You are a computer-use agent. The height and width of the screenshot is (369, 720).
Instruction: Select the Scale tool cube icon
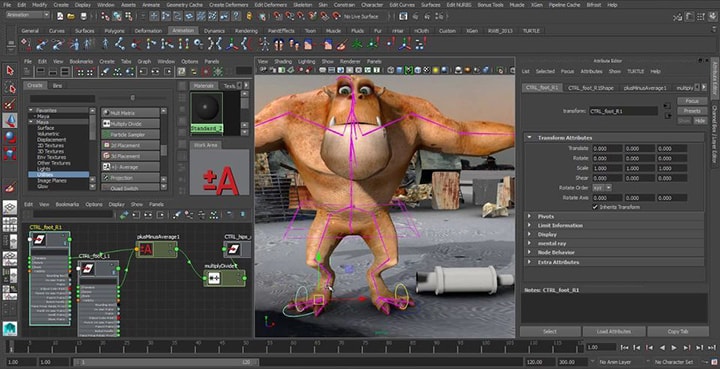[10, 153]
